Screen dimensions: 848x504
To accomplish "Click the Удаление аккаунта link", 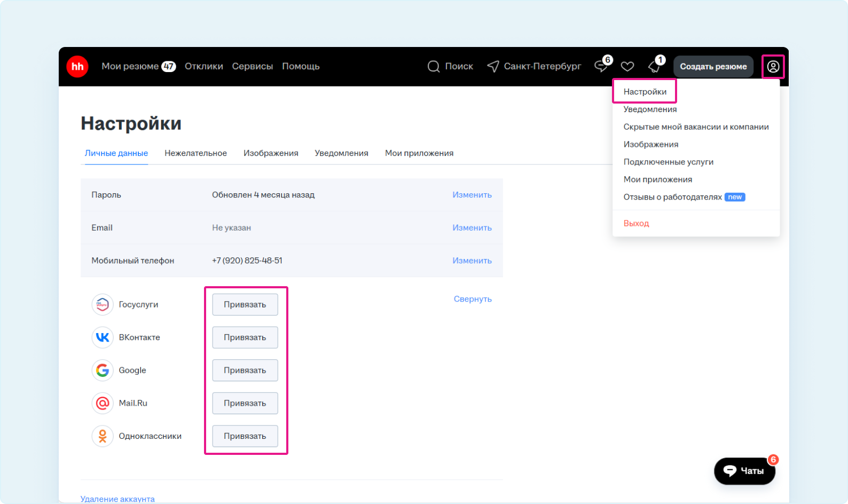I will 117,499.
